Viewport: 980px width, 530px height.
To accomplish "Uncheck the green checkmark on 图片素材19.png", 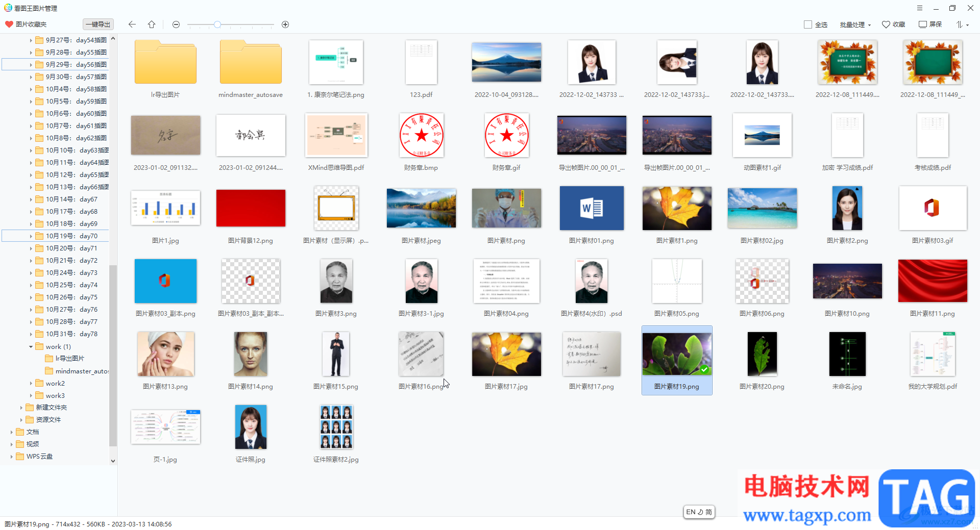I will point(704,370).
